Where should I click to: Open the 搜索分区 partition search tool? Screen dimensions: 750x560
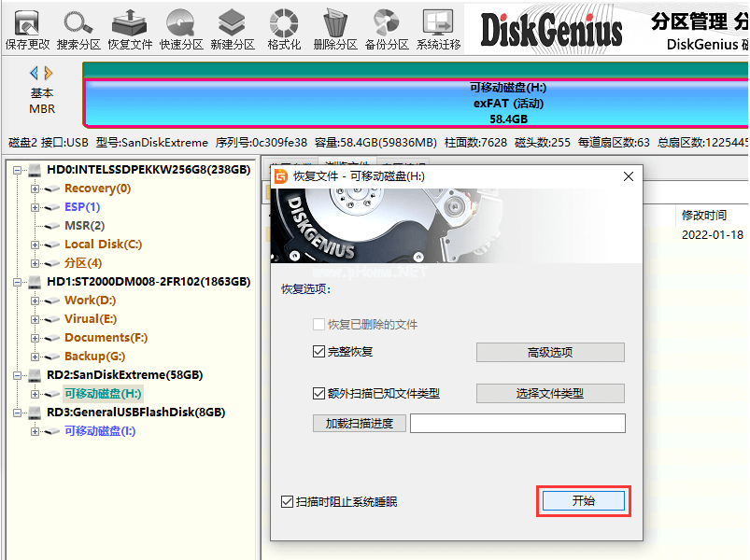[78, 28]
